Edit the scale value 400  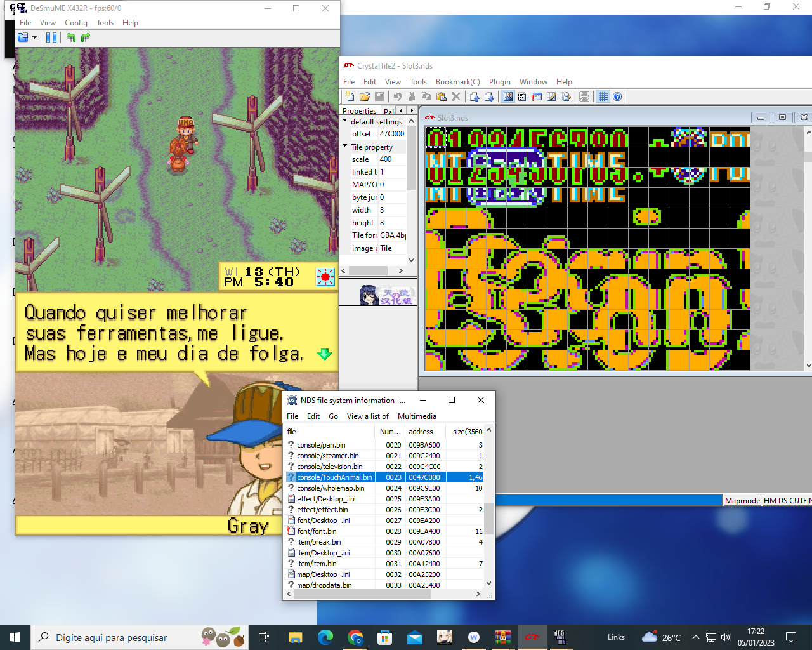tap(392, 159)
